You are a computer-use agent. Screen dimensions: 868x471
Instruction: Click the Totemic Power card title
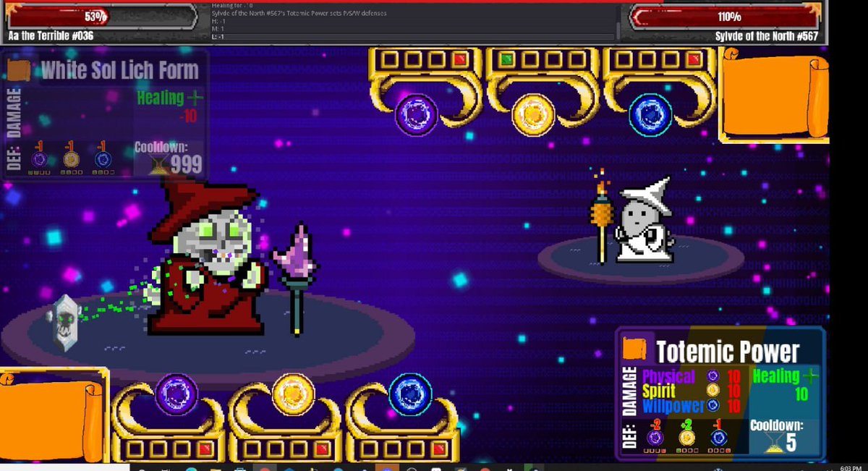click(728, 352)
